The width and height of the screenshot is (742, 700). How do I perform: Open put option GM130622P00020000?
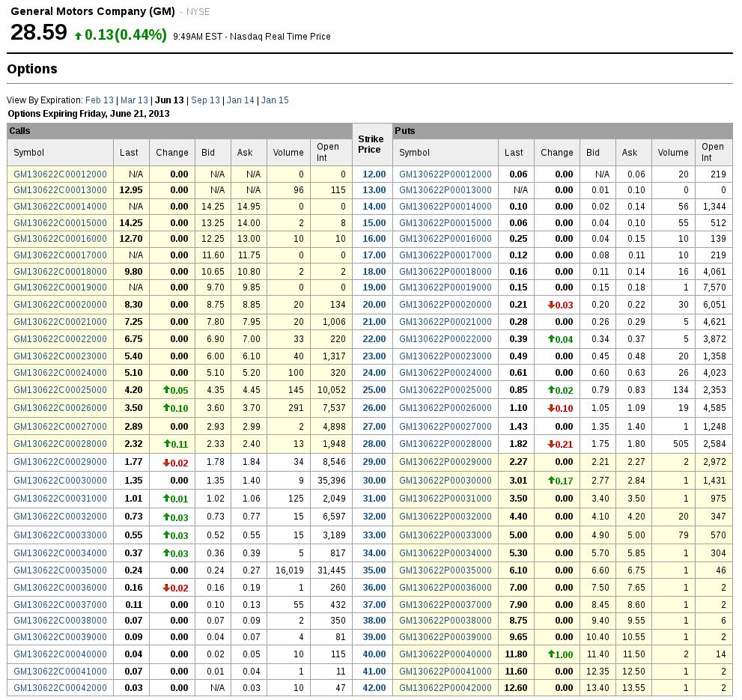[445, 305]
